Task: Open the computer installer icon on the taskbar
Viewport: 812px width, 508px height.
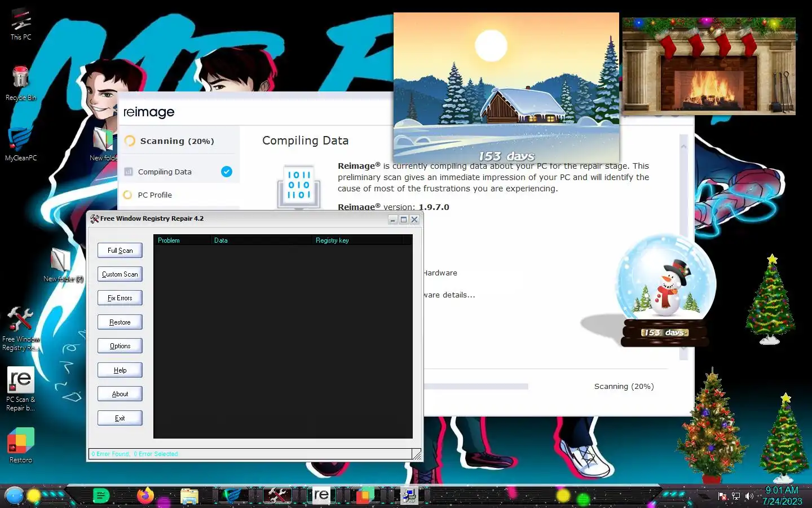Action: (x=409, y=496)
